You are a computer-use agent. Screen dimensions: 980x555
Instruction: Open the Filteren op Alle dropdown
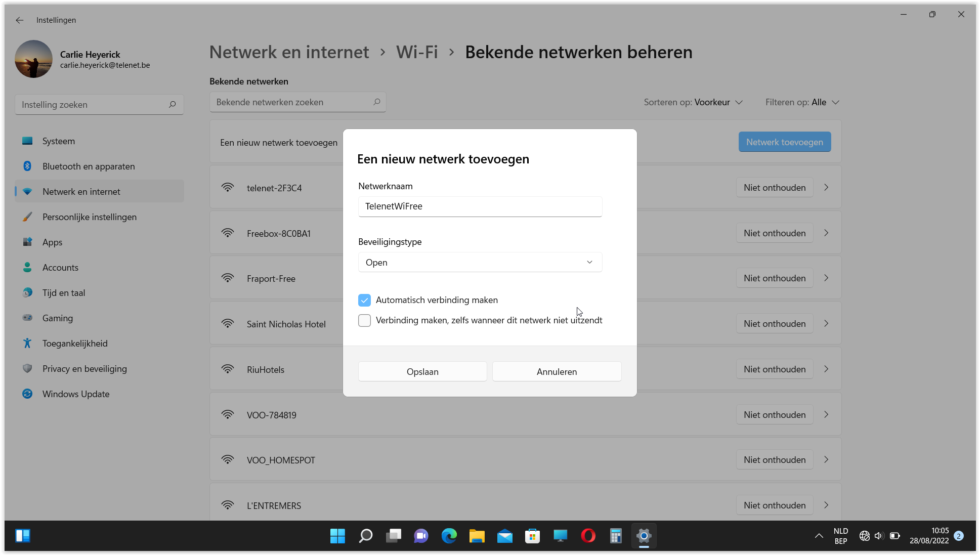click(802, 102)
